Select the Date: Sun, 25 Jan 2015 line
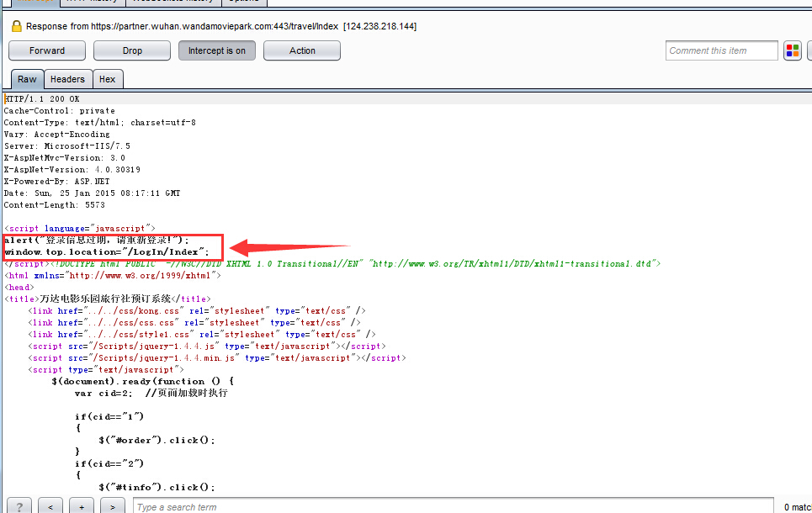 pos(93,193)
